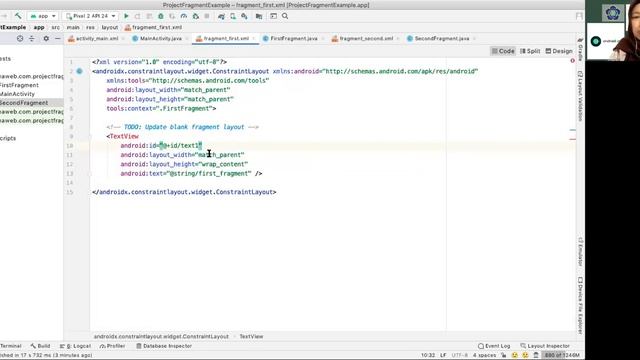Switch editor to Design view
Image resolution: width=640 pixels, height=360 pixels.
559,51
